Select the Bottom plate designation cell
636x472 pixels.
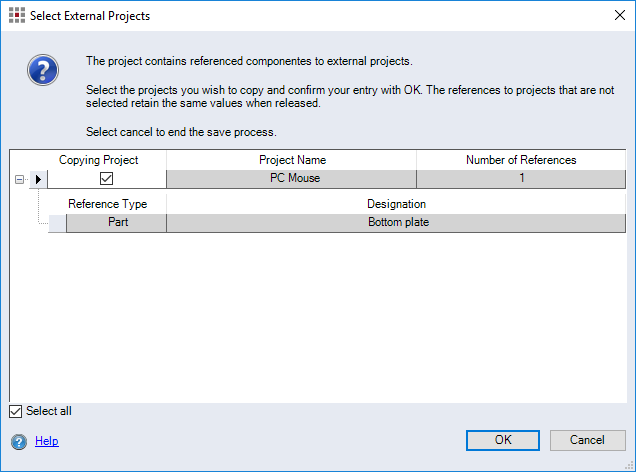(396, 223)
